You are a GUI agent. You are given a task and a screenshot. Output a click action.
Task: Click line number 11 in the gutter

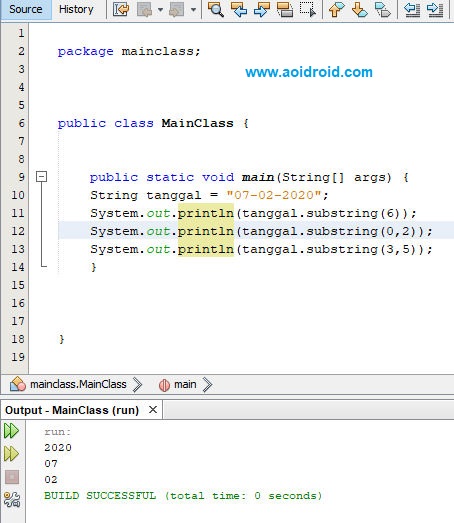(18, 213)
